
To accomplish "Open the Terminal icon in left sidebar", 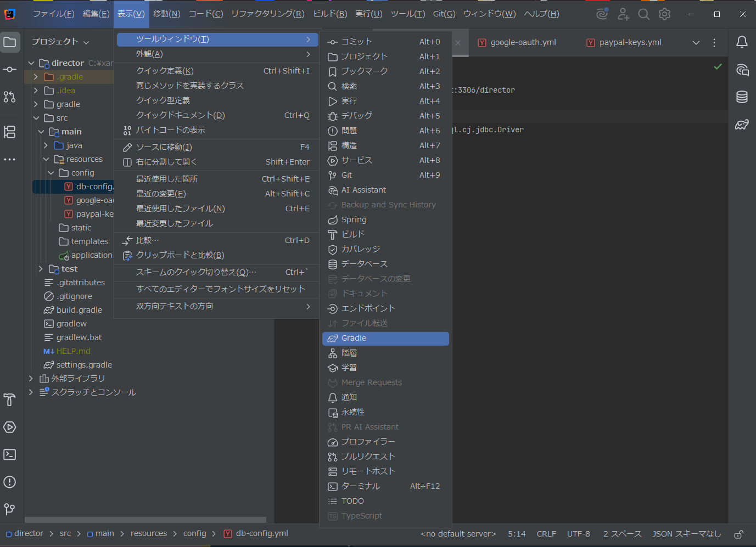I will [x=10, y=454].
